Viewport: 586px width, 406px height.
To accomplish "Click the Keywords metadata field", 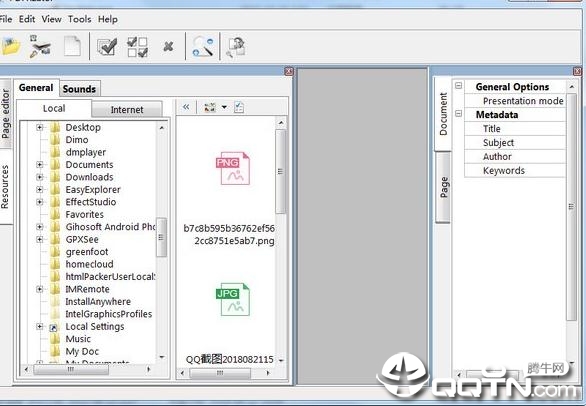I will coord(515,170).
